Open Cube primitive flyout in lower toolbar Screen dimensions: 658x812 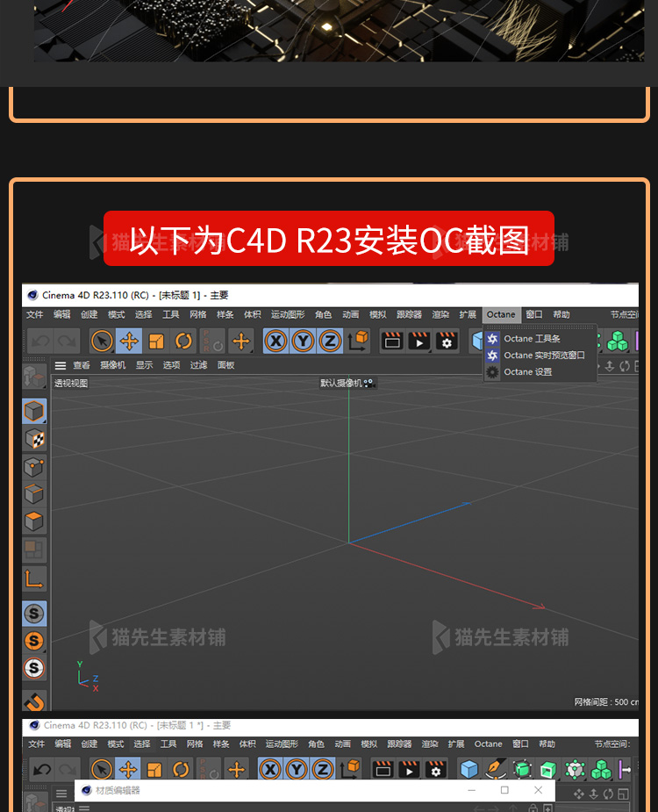point(469,770)
